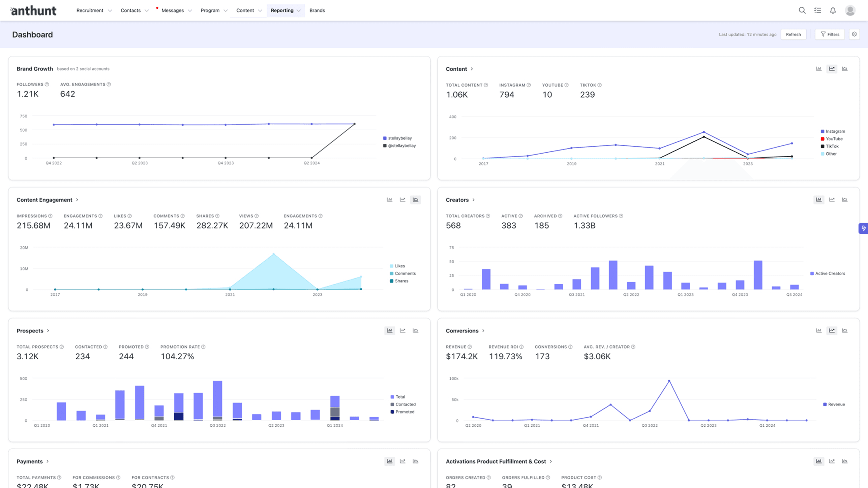Open the lightning quick-action side tab
The image size is (868, 488).
click(863, 228)
